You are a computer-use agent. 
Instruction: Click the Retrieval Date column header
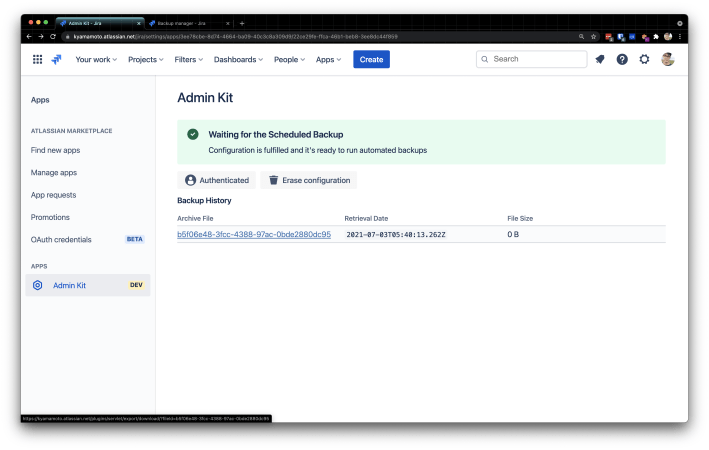(x=366, y=218)
